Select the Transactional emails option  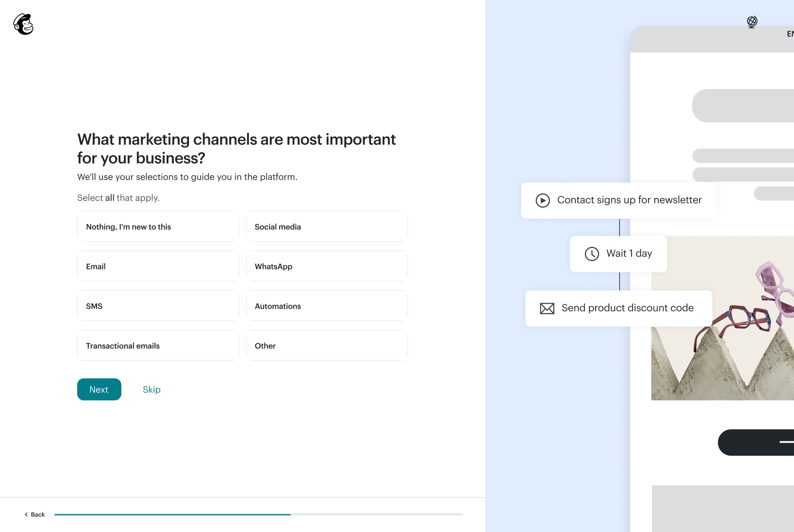click(x=158, y=346)
